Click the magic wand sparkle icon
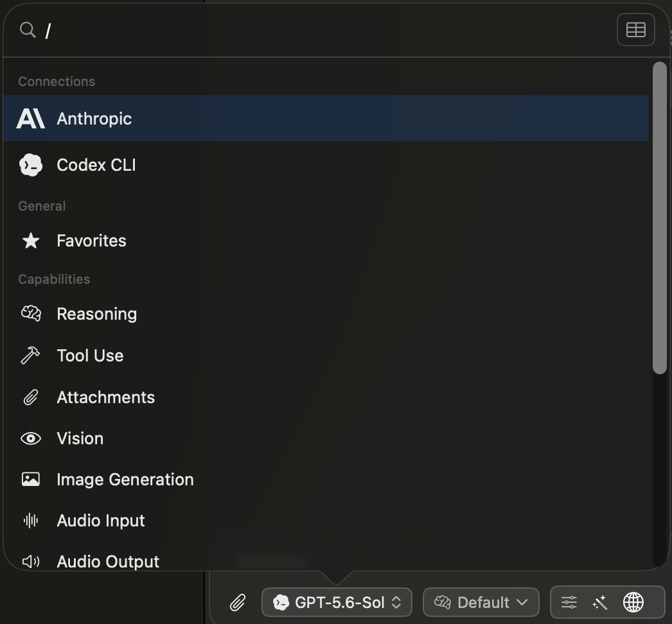Screen dimensions: 672x624 point(600,603)
